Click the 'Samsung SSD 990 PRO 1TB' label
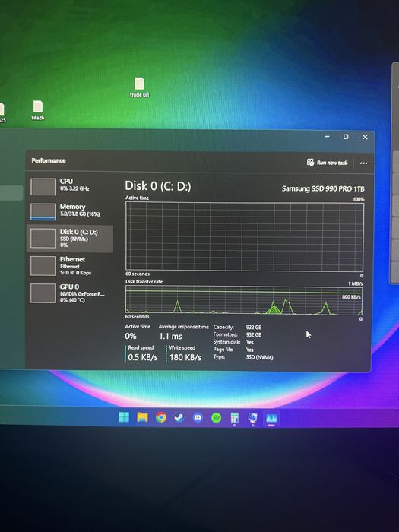 click(323, 188)
